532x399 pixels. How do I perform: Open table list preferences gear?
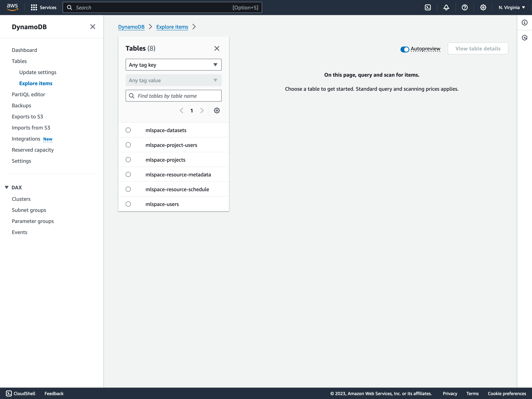pos(217,110)
